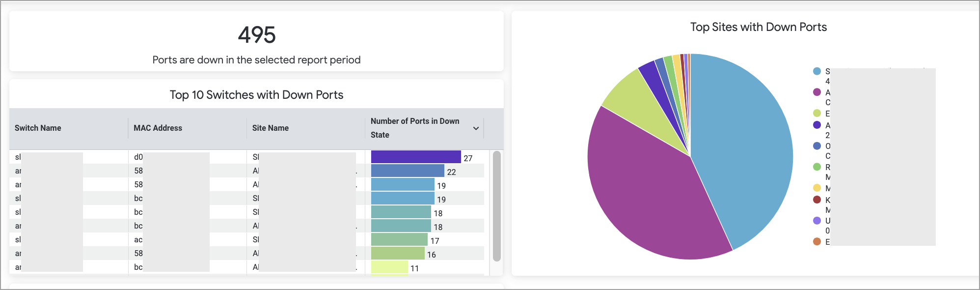
Task: Click the MAC Address column header
Action: [x=158, y=128]
